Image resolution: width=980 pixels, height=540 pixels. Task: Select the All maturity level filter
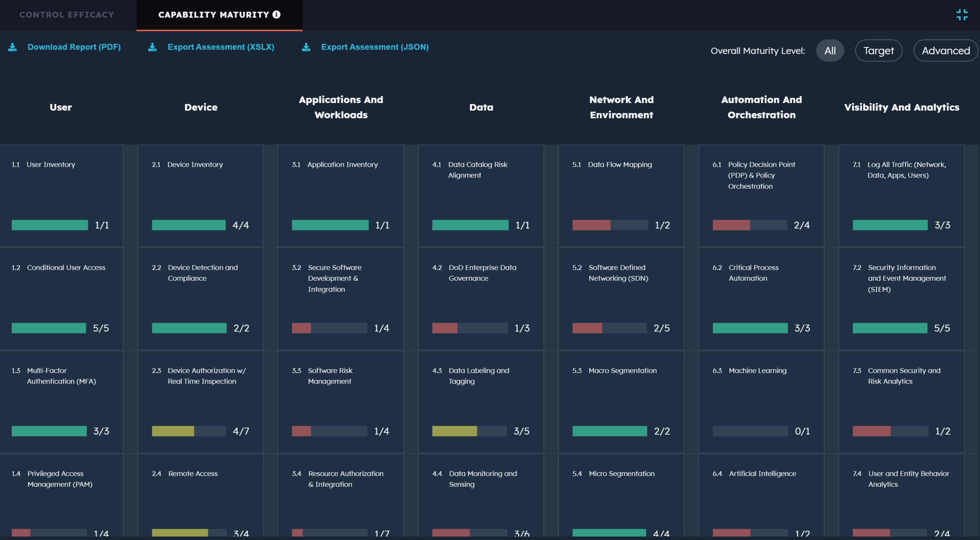coord(830,51)
